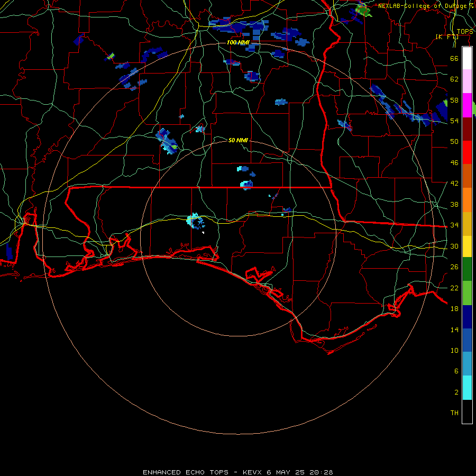The width and height of the screenshot is (476, 476).
Task: Click the light green 26 legend swatch
Action: [x=467, y=293]
